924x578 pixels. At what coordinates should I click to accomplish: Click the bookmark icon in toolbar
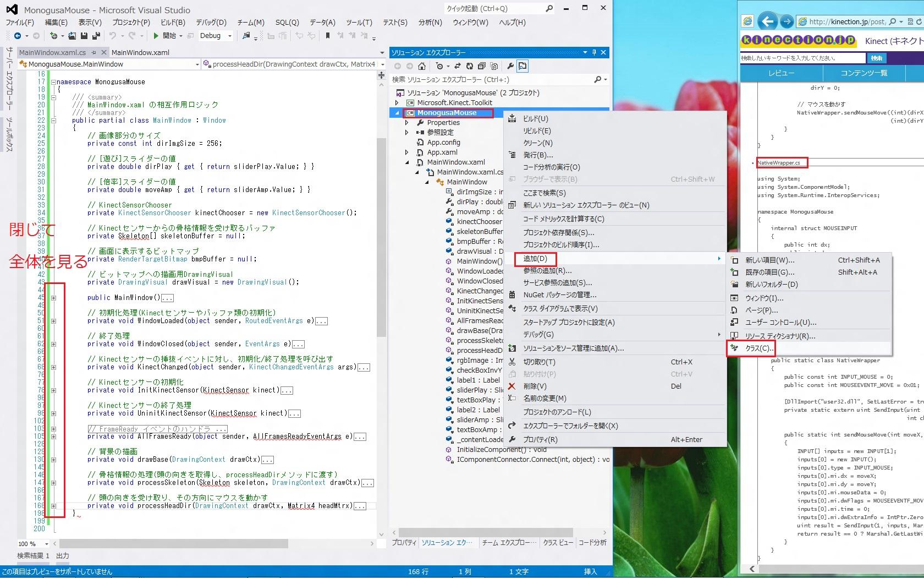(x=328, y=36)
